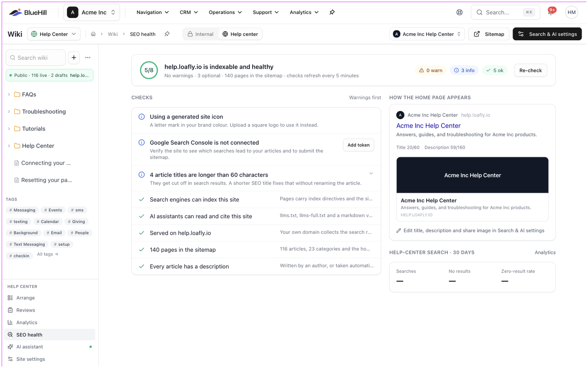Switch to the Help center view
This screenshot has width=588, height=368.
point(240,34)
